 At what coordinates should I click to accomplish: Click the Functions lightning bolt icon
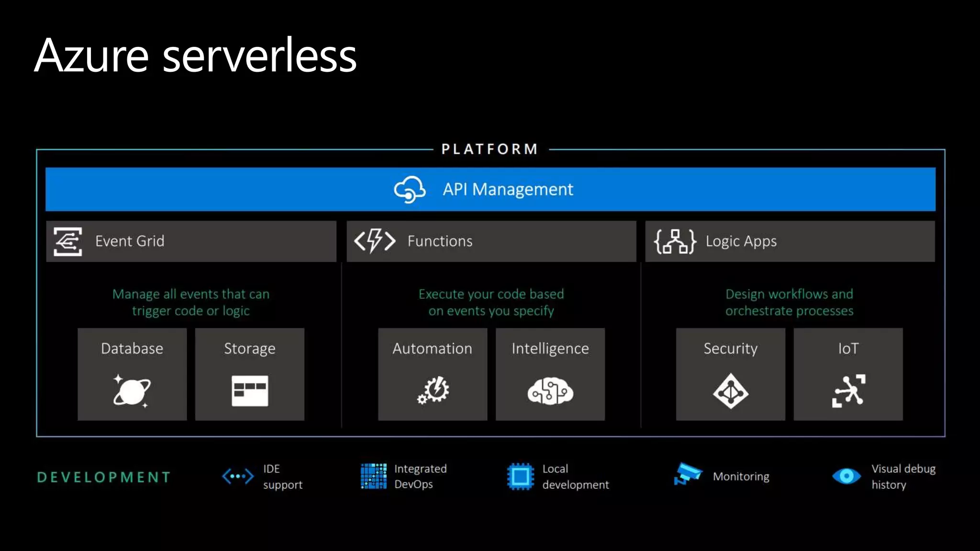tap(375, 241)
